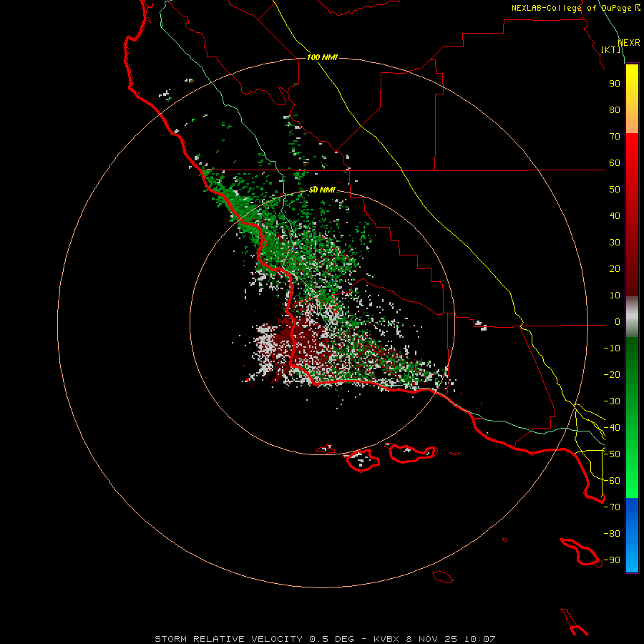Click the 50 value on velocity scale
This screenshot has height=644, width=644.
pos(615,190)
